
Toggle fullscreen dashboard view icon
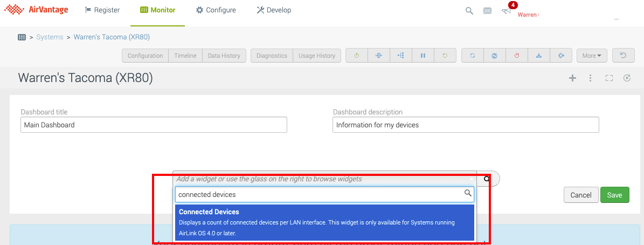pos(609,78)
